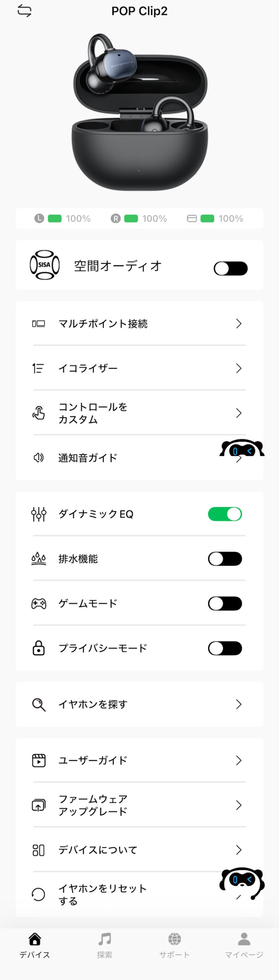Screen dimensions: 279x980
Task: Click the reset earphones circular icon
Action: (x=38, y=894)
